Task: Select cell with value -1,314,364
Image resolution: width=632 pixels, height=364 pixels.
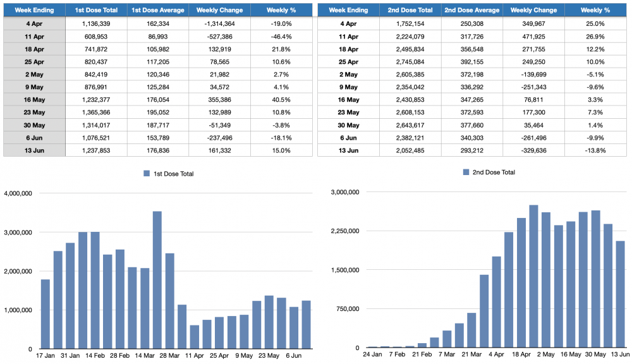Action: tap(219, 24)
